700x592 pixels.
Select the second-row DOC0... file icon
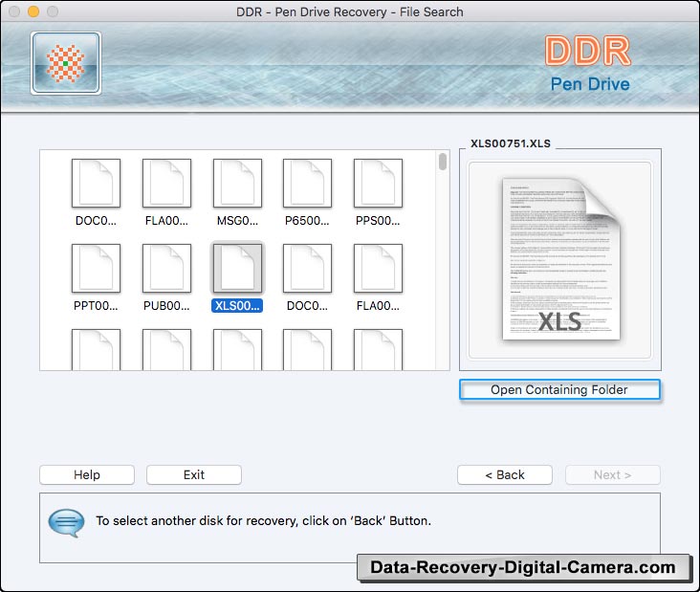(x=307, y=269)
